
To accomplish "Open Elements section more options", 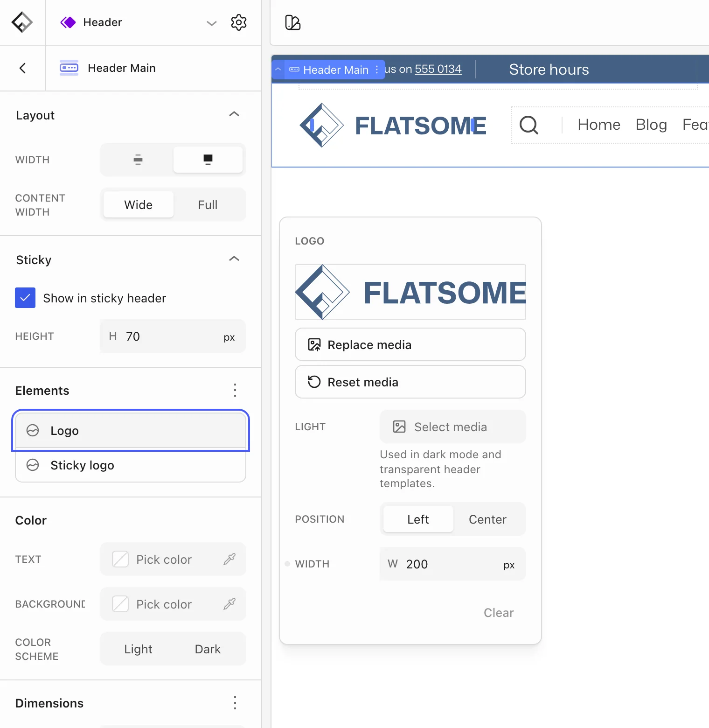I will pyautogui.click(x=235, y=390).
